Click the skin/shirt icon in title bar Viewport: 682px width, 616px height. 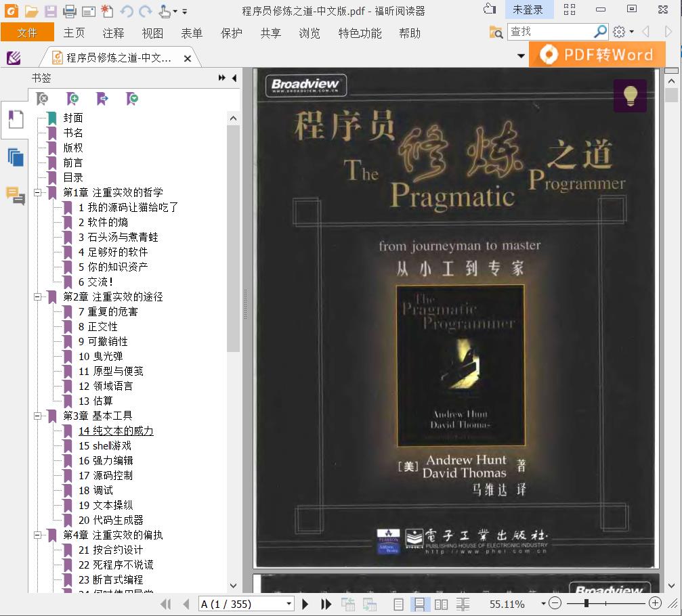490,9
